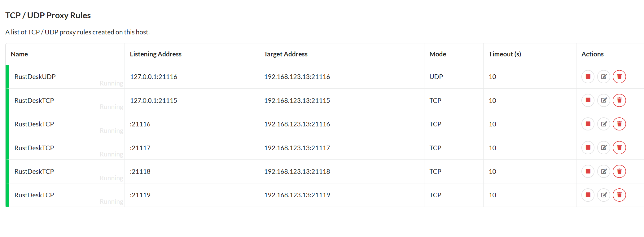644x237 pixels.
Task: Delete the rule listening on :21117
Action: click(619, 148)
